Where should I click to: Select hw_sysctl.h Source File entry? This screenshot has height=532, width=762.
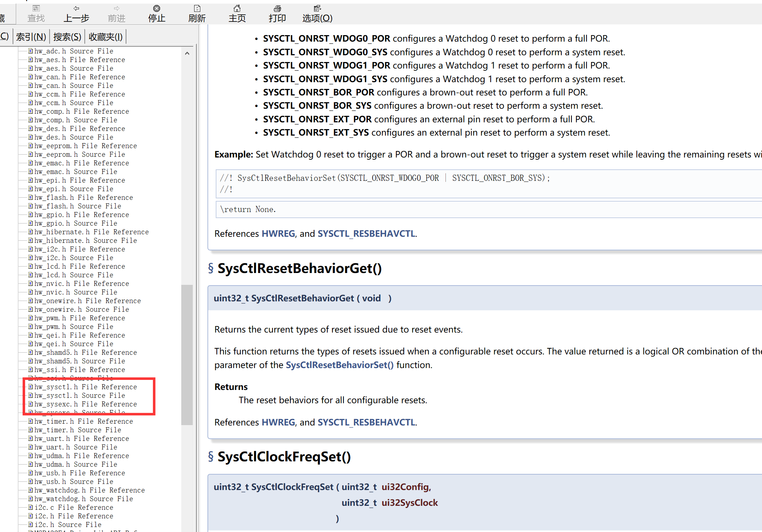[x=80, y=395]
